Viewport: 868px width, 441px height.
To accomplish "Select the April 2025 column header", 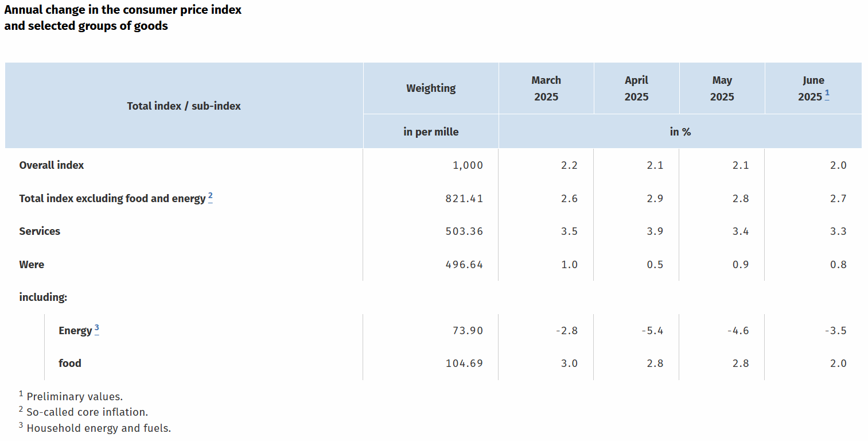I will point(636,88).
